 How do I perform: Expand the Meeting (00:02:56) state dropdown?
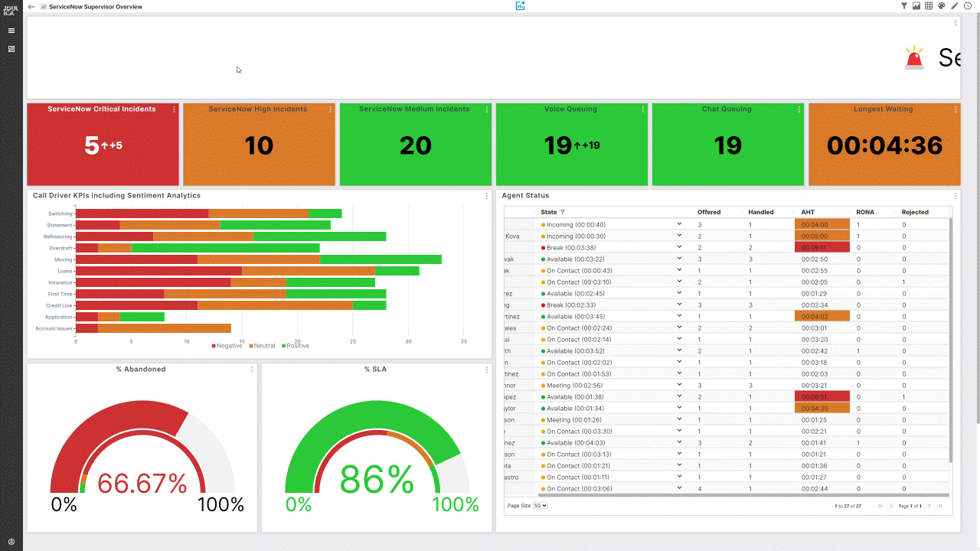(x=679, y=385)
